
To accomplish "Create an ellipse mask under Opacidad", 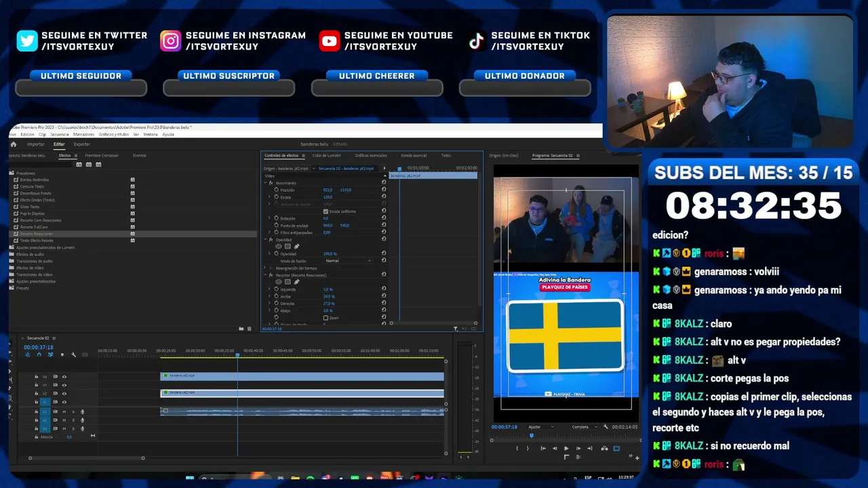I will 279,246.
